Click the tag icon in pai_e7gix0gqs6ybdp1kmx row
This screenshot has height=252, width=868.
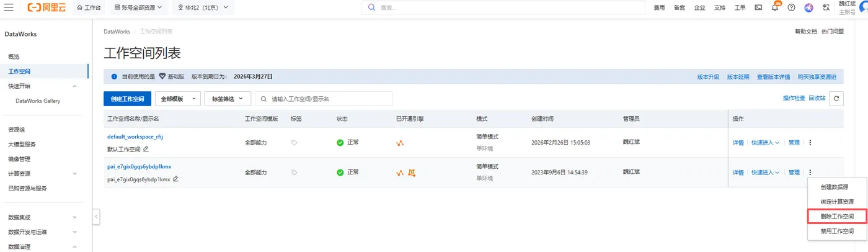pos(294,172)
